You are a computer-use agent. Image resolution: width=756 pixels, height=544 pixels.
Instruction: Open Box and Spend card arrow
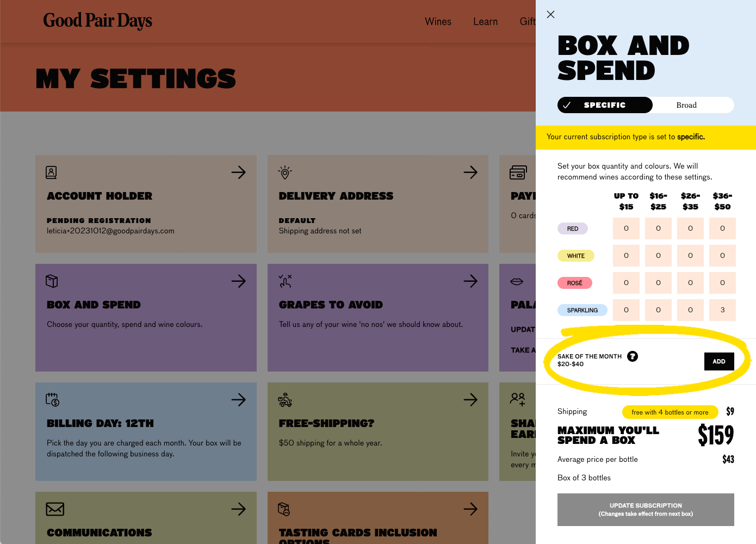click(x=238, y=281)
